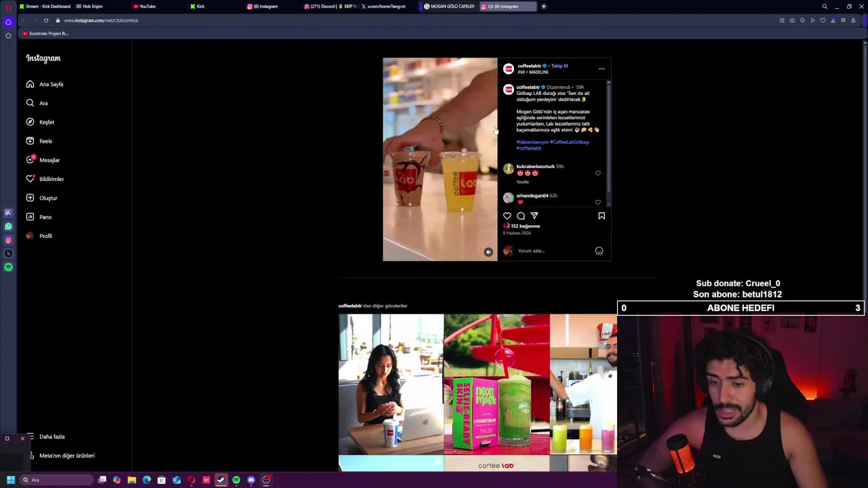Open Profil page from sidebar

39,236
